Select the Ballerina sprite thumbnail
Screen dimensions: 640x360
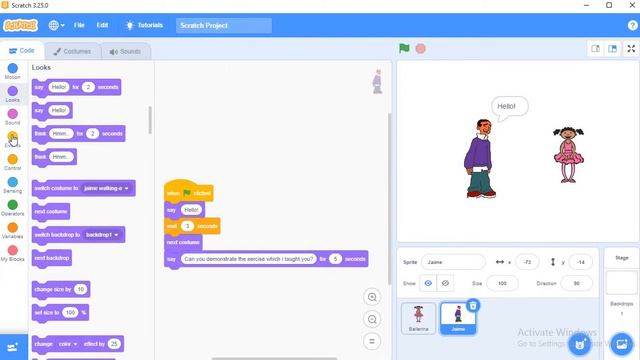(418, 318)
